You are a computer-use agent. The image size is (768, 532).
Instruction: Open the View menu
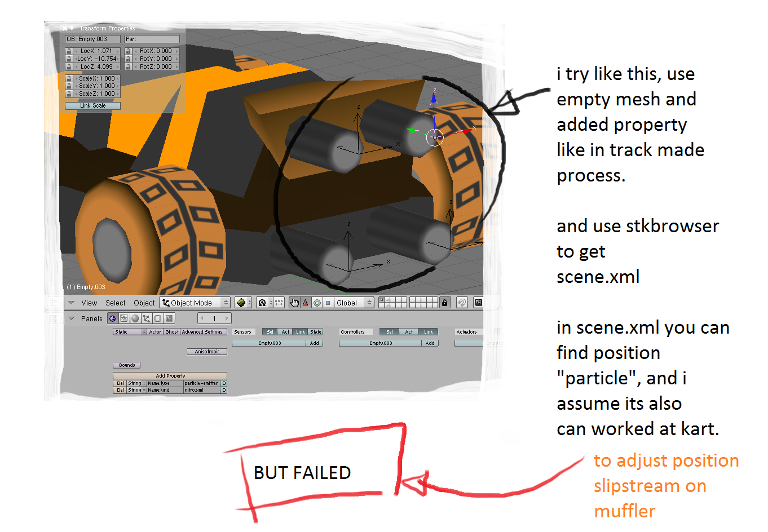tap(89, 303)
